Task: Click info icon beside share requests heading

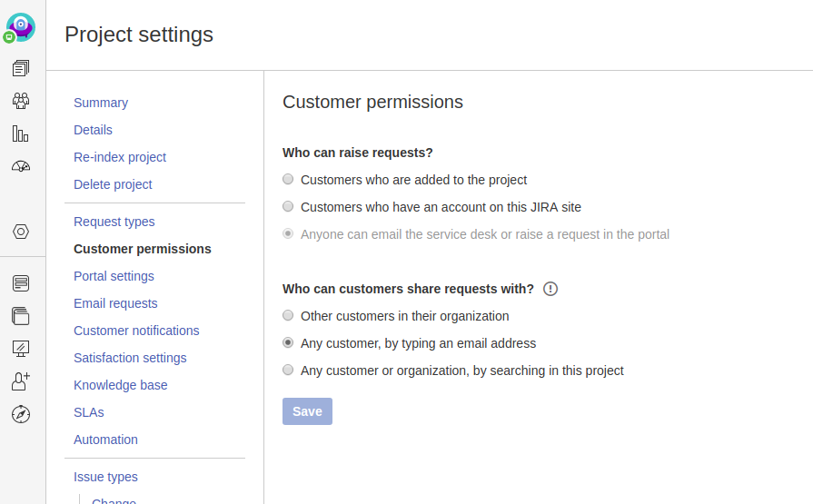Action: pyautogui.click(x=550, y=289)
